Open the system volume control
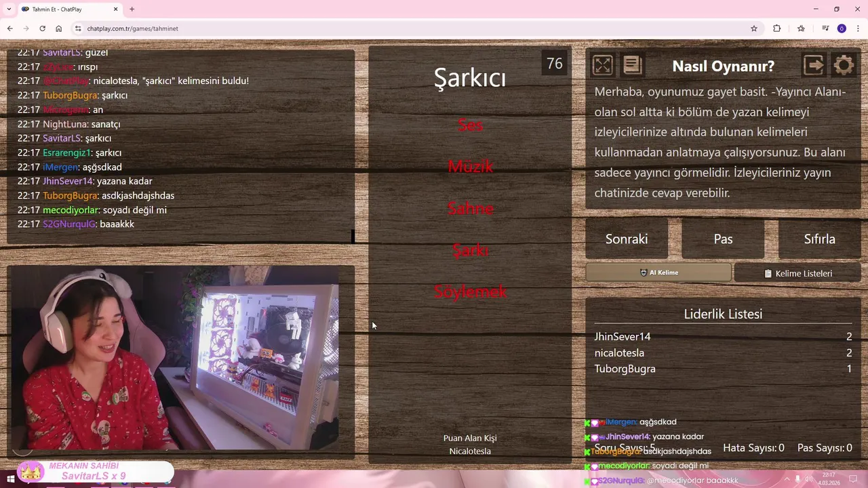Viewport: 868px width, 488px height. point(808,479)
